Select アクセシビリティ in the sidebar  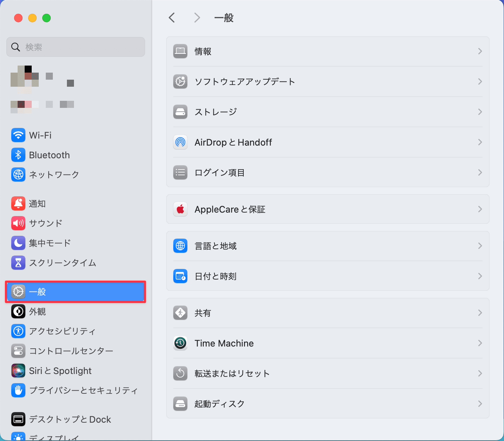[x=62, y=331]
